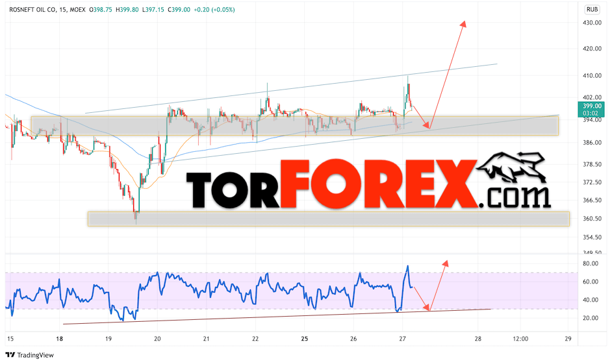Screen dimensions: 612x364
Task: Click the 60.00 RSI axis label
Action: click(591, 282)
